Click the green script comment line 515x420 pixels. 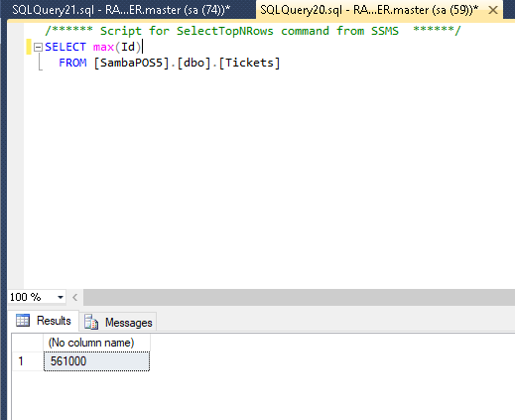(253, 31)
